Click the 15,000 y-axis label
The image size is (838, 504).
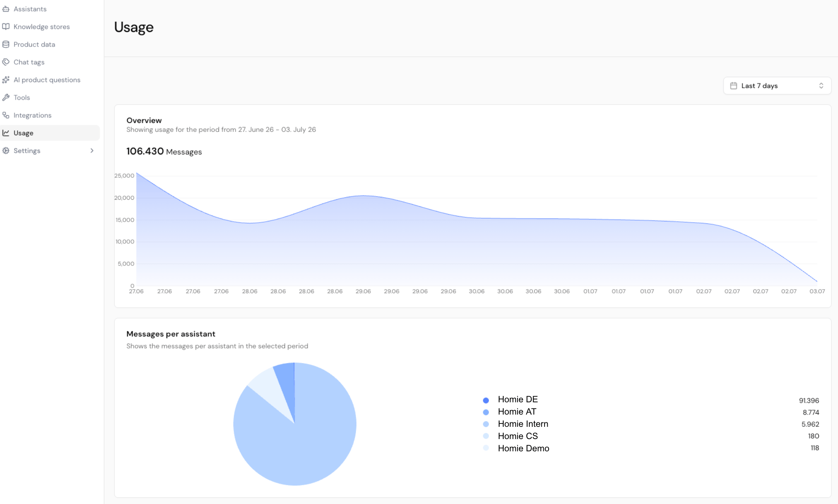[125, 220]
